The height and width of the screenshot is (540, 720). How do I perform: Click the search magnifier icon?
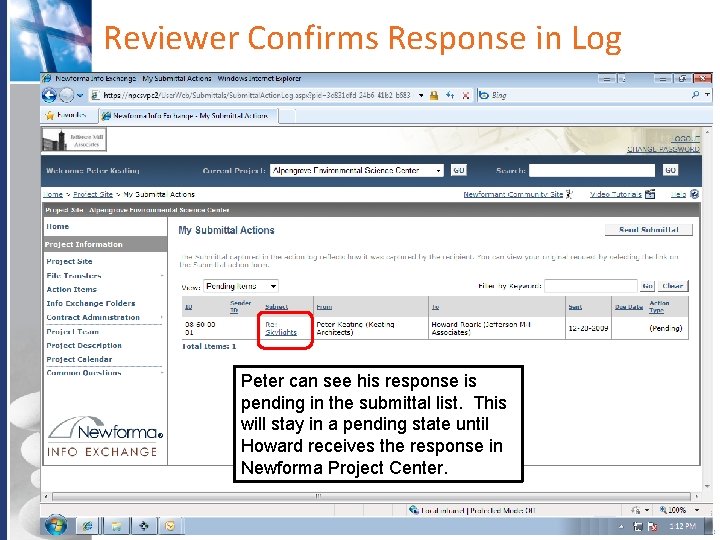pos(695,95)
